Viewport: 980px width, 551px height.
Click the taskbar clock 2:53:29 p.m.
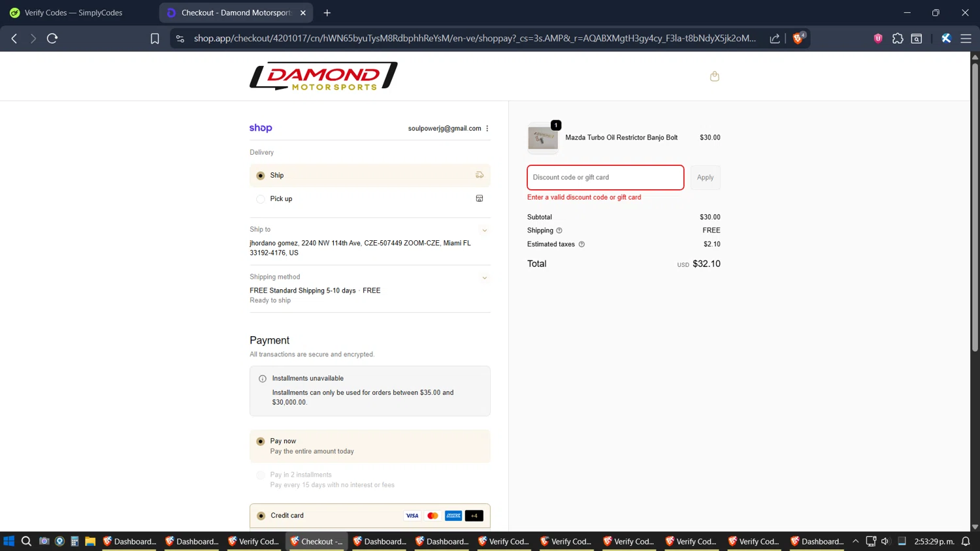(934, 541)
